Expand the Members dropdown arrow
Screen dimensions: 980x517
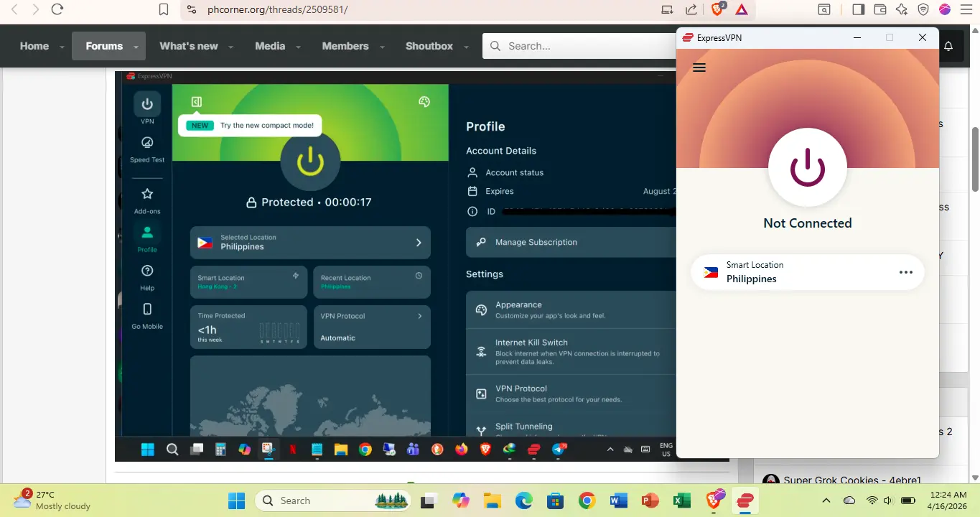tap(382, 47)
